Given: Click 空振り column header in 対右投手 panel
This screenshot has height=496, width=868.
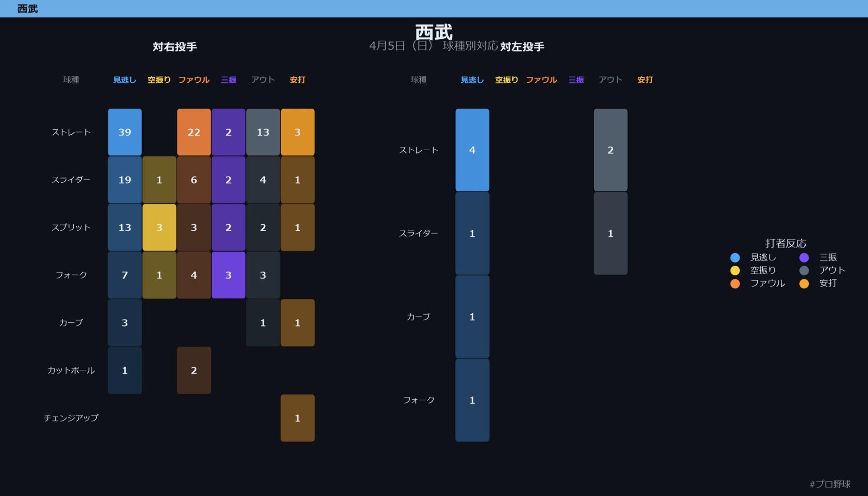Looking at the screenshot, I should tap(159, 80).
